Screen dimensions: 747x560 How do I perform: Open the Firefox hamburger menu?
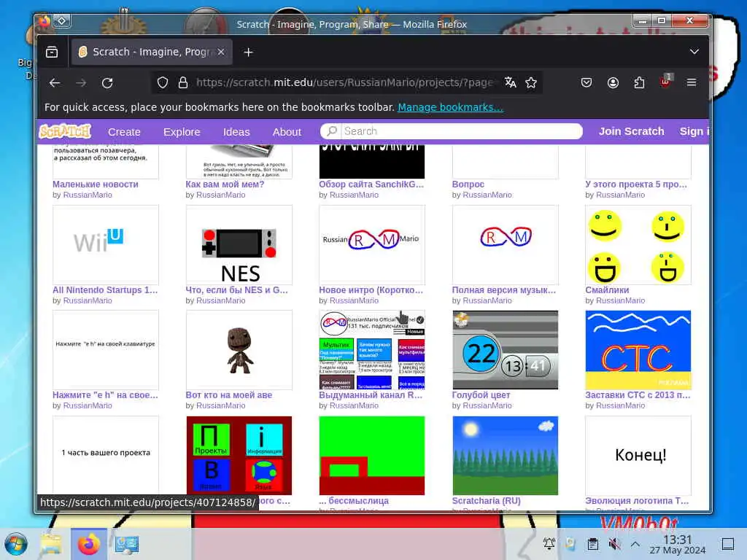pos(692,83)
